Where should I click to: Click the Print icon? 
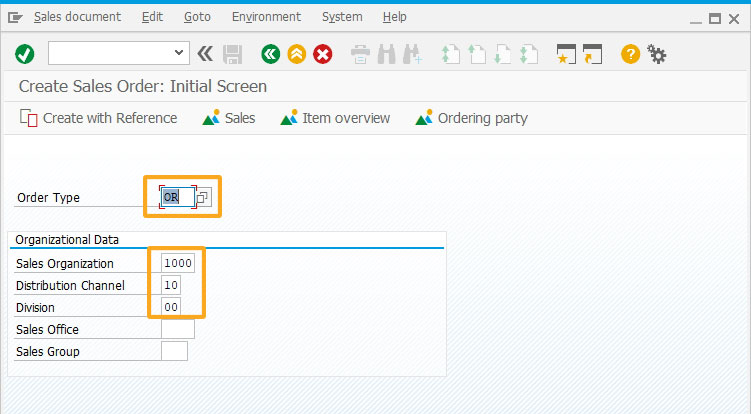360,54
